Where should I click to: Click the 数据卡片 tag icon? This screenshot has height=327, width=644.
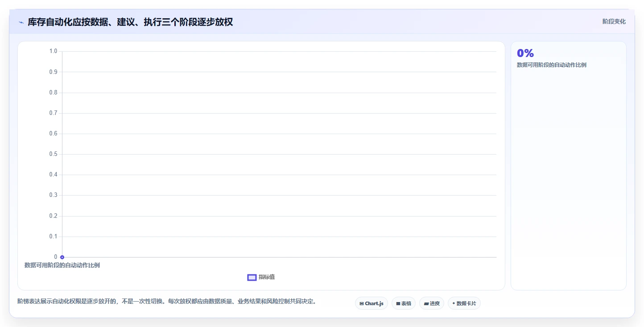(x=454, y=303)
